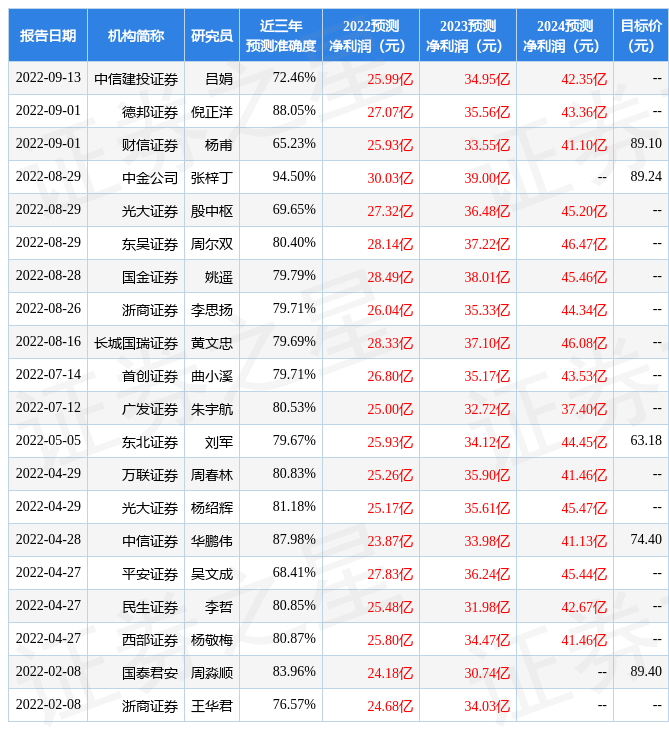Click target price 89.10
This screenshot has height=730, width=669.
[x=646, y=144]
